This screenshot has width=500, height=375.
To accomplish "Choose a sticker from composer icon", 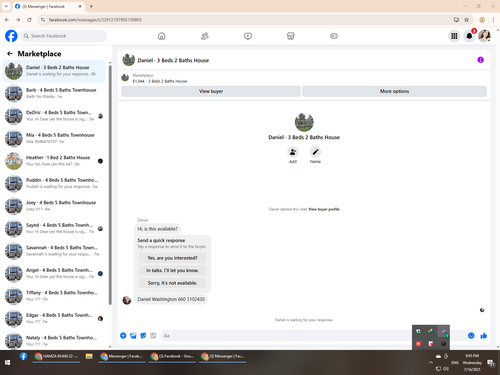I will (143, 336).
